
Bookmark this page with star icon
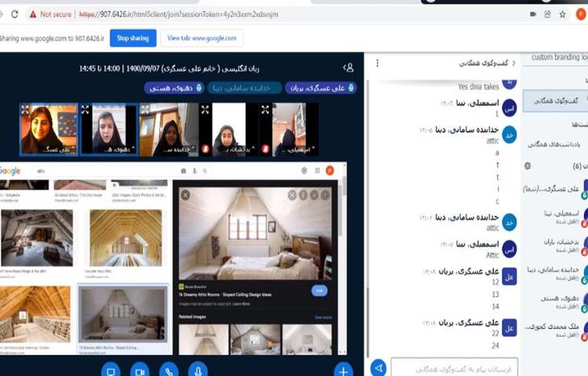coord(562,15)
